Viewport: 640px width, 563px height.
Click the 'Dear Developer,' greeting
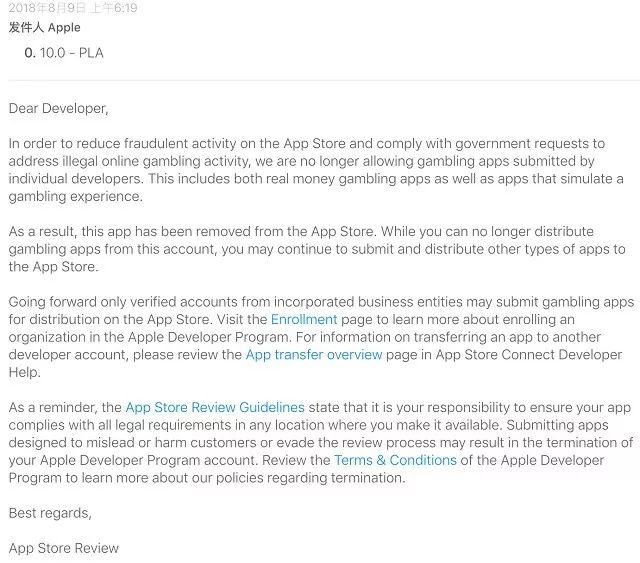tap(58, 108)
